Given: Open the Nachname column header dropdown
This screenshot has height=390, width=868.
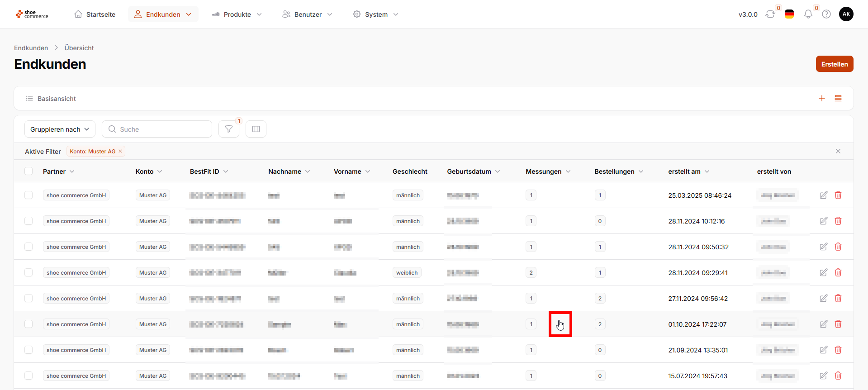Looking at the screenshot, I should [308, 171].
